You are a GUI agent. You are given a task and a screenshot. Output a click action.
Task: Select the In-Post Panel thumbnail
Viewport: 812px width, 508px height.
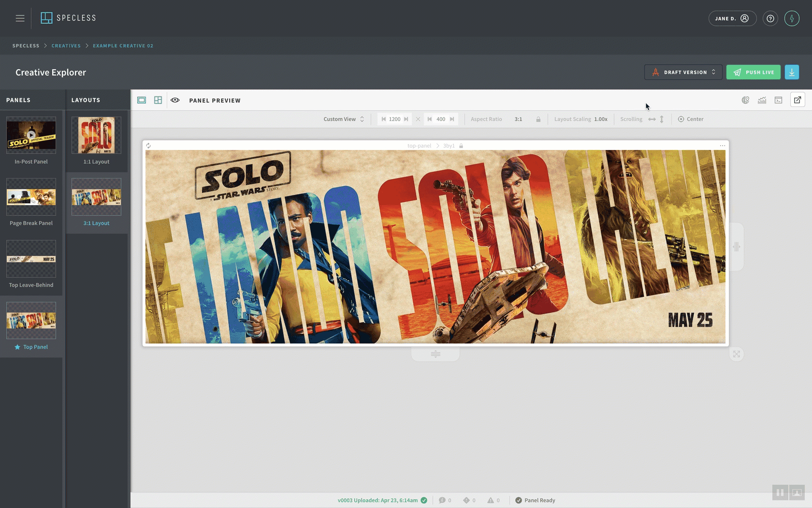coord(31,135)
